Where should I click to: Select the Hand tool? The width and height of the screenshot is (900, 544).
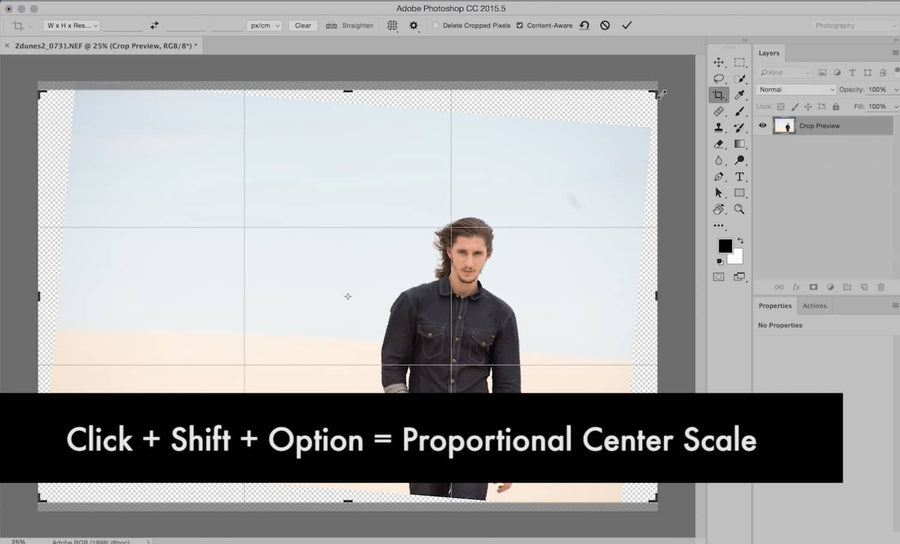point(718,209)
